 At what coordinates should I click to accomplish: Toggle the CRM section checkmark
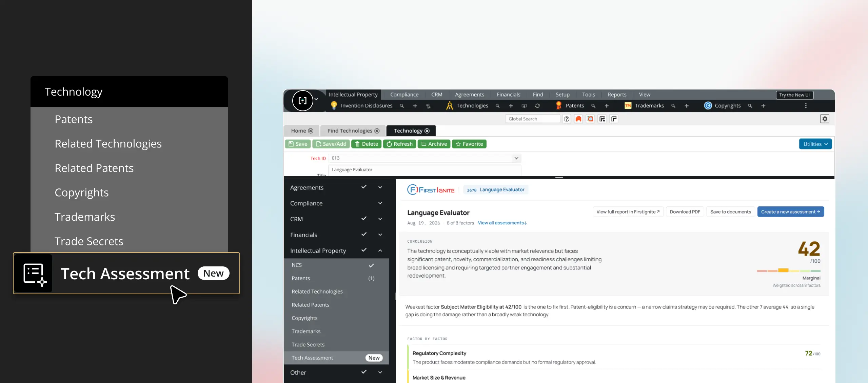[364, 218]
